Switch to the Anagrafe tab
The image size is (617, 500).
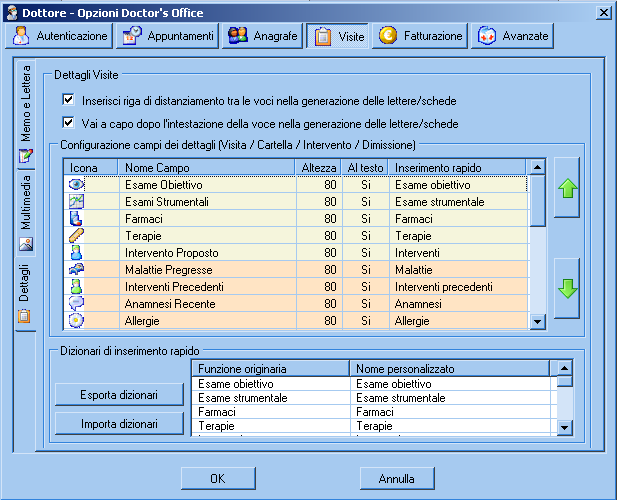point(262,36)
